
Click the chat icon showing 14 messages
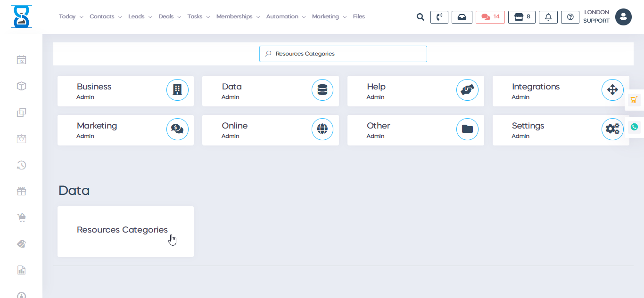point(490,16)
